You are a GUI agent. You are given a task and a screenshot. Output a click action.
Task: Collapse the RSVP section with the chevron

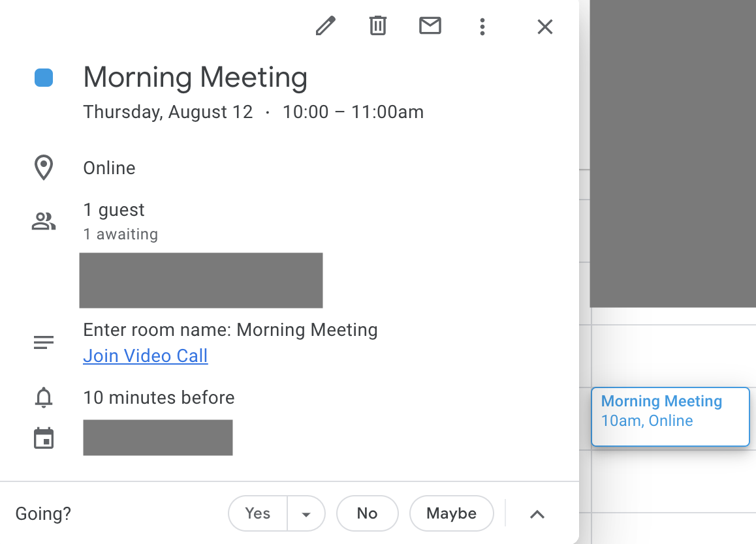click(537, 514)
